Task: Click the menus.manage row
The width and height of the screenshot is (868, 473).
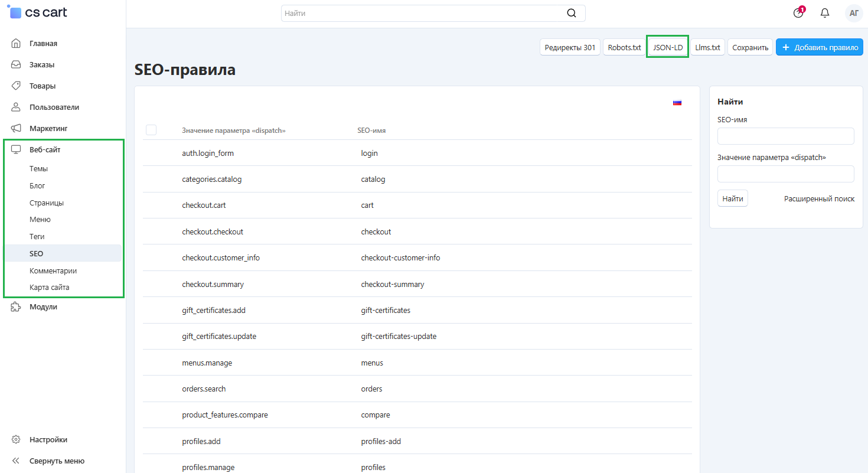Action: click(419, 363)
